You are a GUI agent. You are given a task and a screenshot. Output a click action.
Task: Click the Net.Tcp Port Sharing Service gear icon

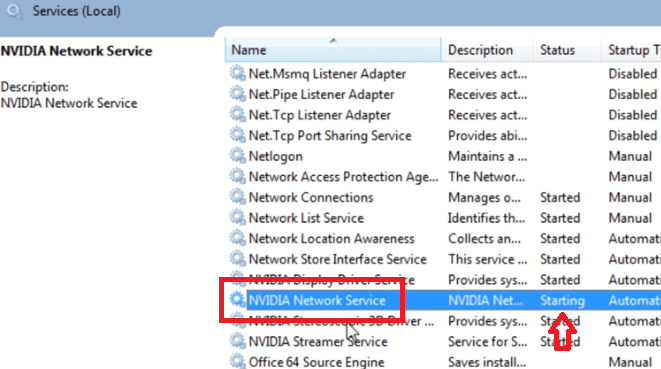tap(237, 135)
